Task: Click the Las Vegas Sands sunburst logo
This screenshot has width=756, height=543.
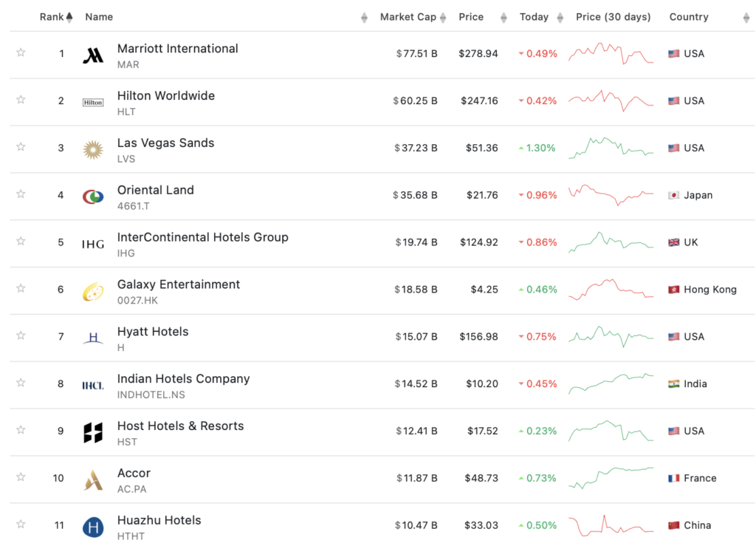Action: [93, 149]
